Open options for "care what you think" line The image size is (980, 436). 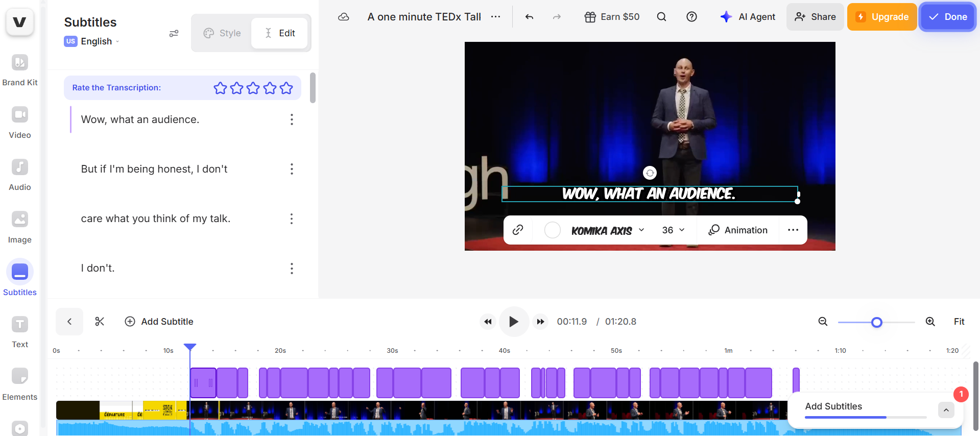click(292, 219)
